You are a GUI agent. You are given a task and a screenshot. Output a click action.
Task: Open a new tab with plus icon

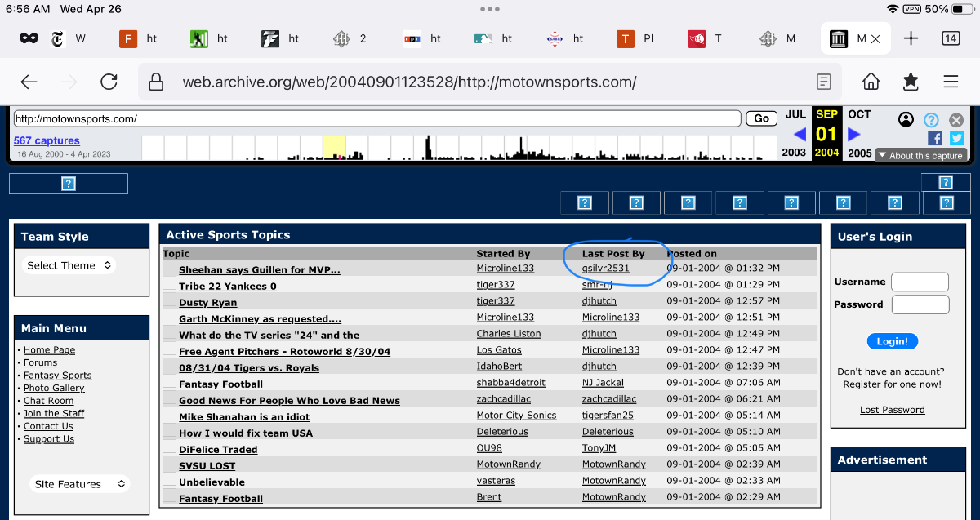[911, 38]
